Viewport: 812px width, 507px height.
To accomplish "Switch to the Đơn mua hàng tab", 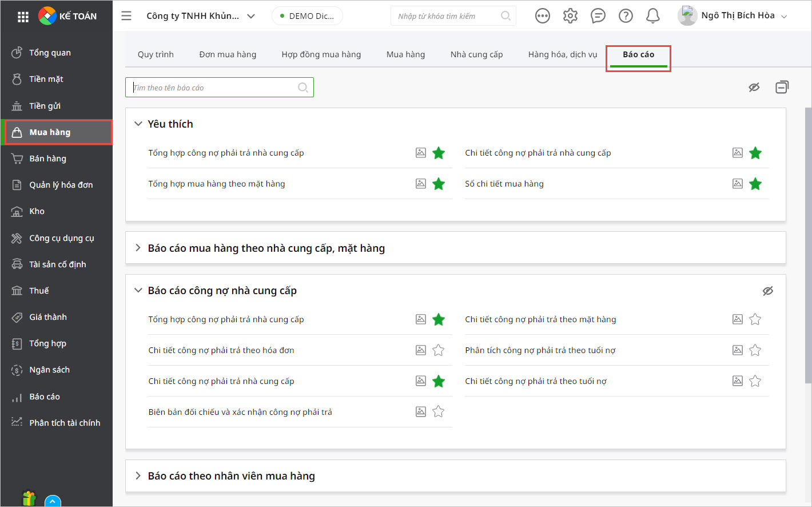I will coord(228,54).
